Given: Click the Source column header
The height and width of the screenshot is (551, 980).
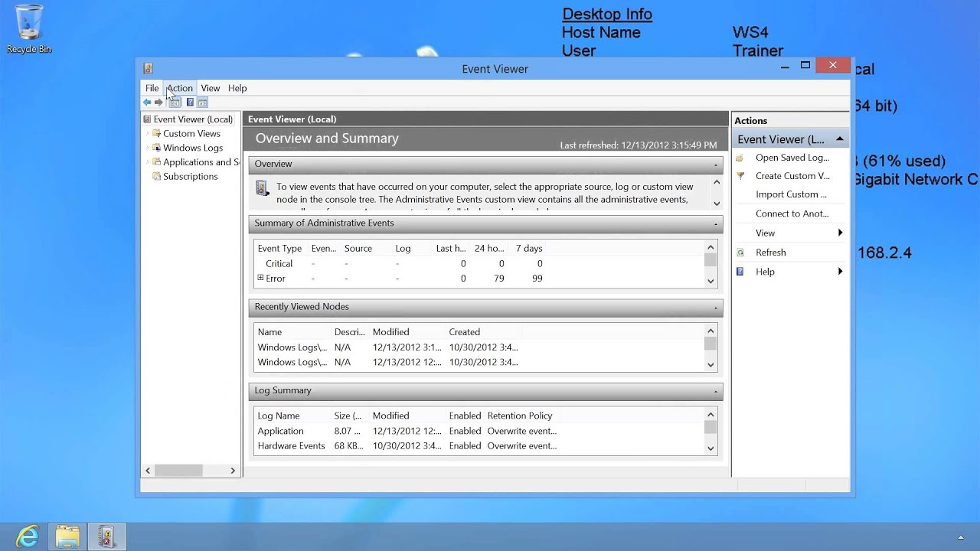Looking at the screenshot, I should 358,248.
